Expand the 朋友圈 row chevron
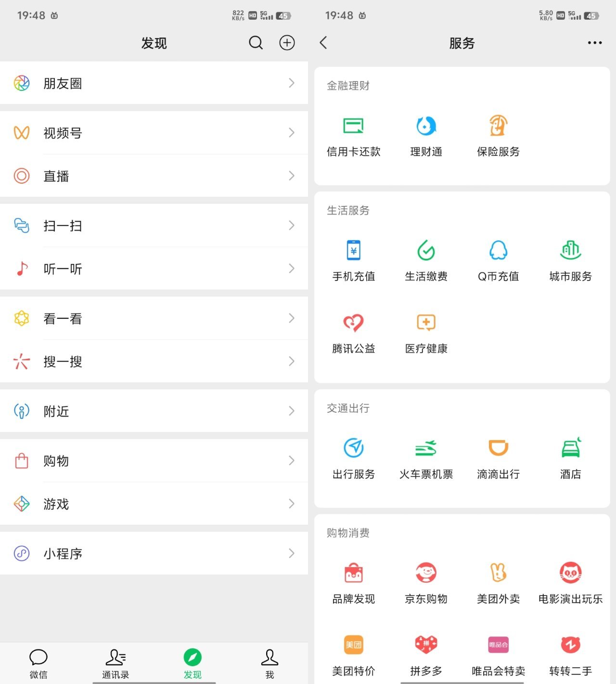Image resolution: width=616 pixels, height=684 pixels. [292, 83]
